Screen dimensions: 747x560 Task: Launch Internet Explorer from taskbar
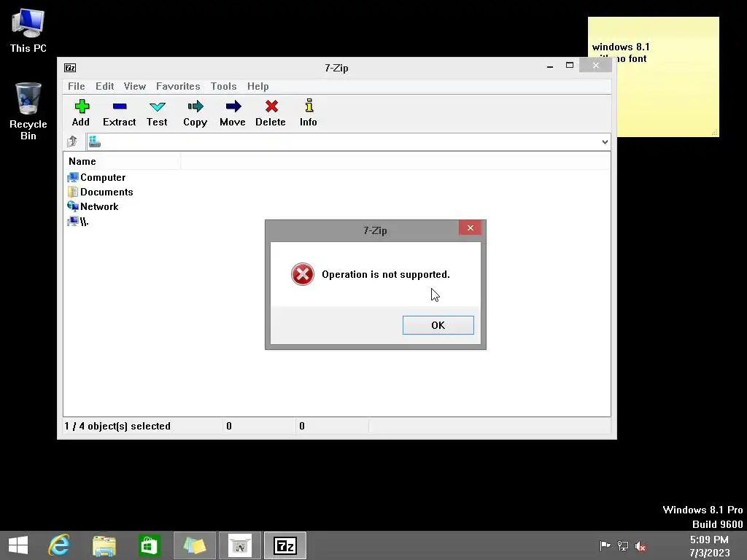coord(59,545)
